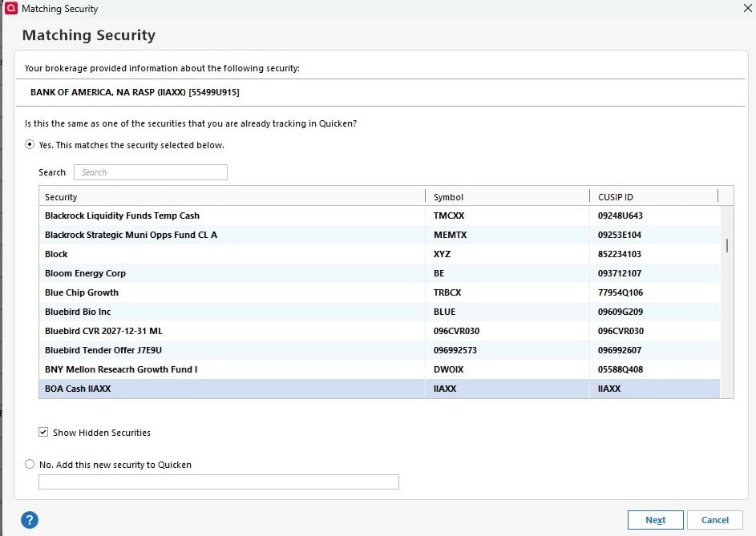Click the new security name text box
This screenshot has height=536, width=756.
[218, 482]
